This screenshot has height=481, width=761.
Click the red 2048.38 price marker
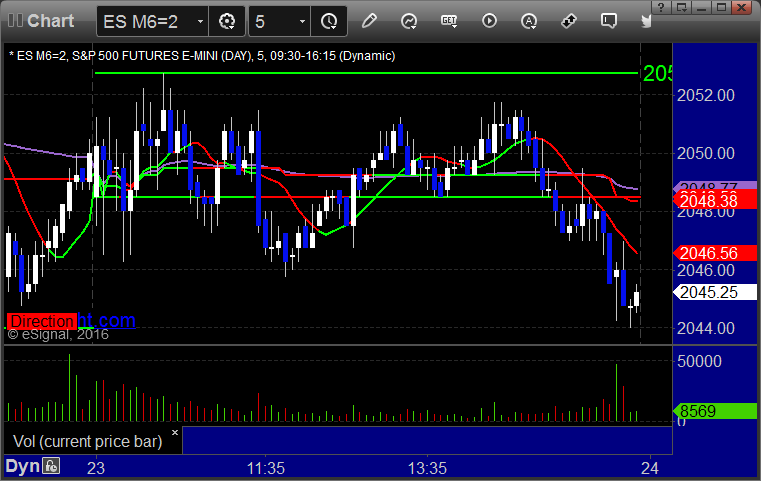[x=715, y=200]
